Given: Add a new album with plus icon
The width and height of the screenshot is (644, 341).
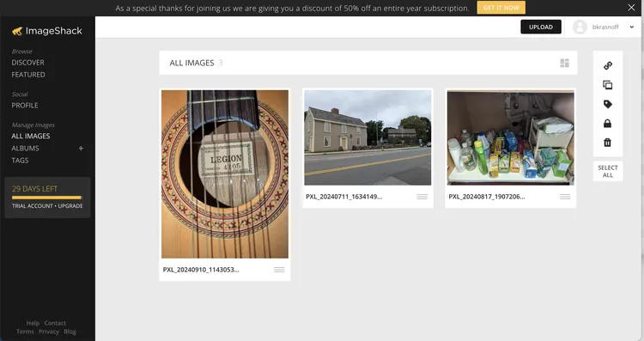Looking at the screenshot, I should (x=81, y=149).
